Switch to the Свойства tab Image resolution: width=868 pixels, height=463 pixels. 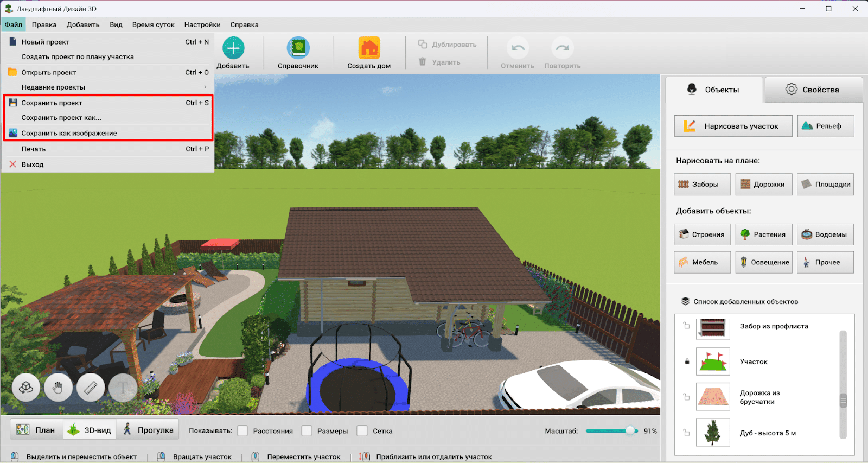(x=813, y=90)
